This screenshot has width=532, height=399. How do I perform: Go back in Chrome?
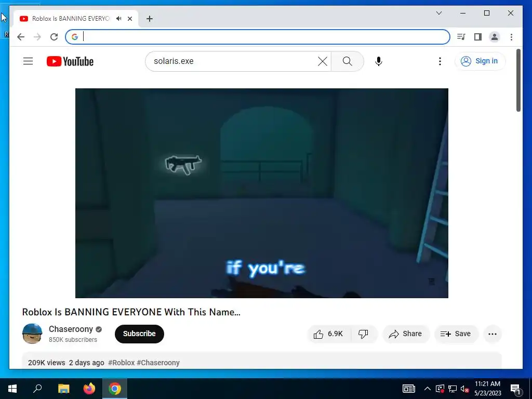pyautogui.click(x=21, y=37)
